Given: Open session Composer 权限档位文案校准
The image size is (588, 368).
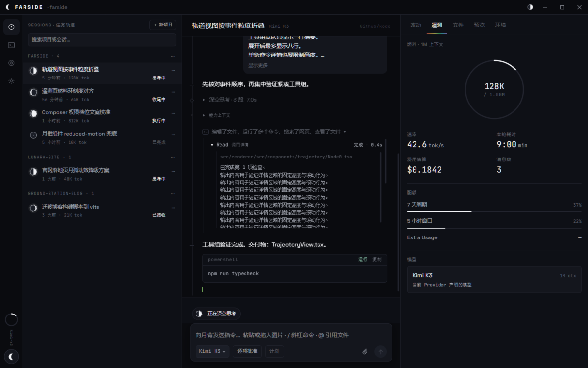Looking at the screenshot, I should click(102, 116).
